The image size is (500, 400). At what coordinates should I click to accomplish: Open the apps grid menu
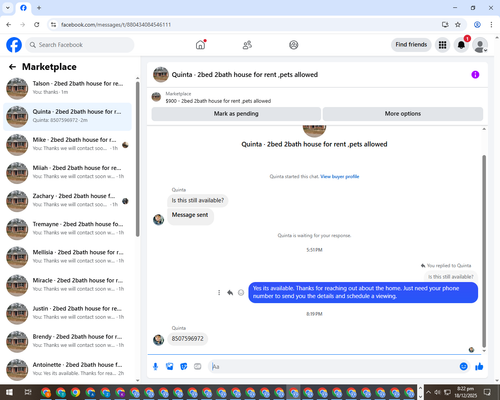(442, 45)
